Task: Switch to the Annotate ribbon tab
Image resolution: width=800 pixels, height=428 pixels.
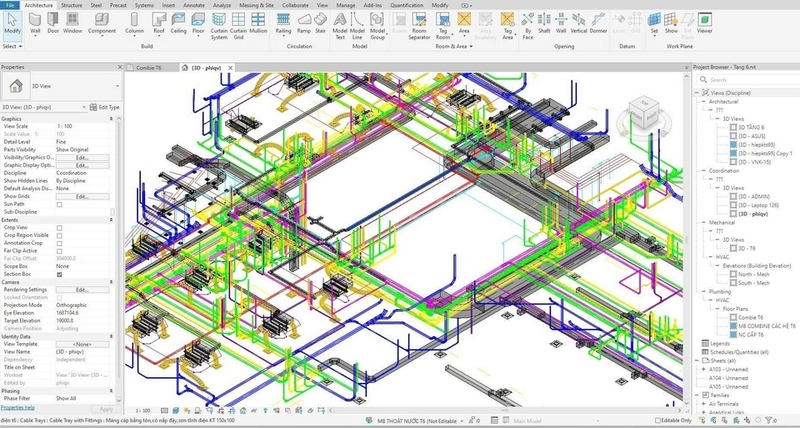Action: [x=194, y=5]
